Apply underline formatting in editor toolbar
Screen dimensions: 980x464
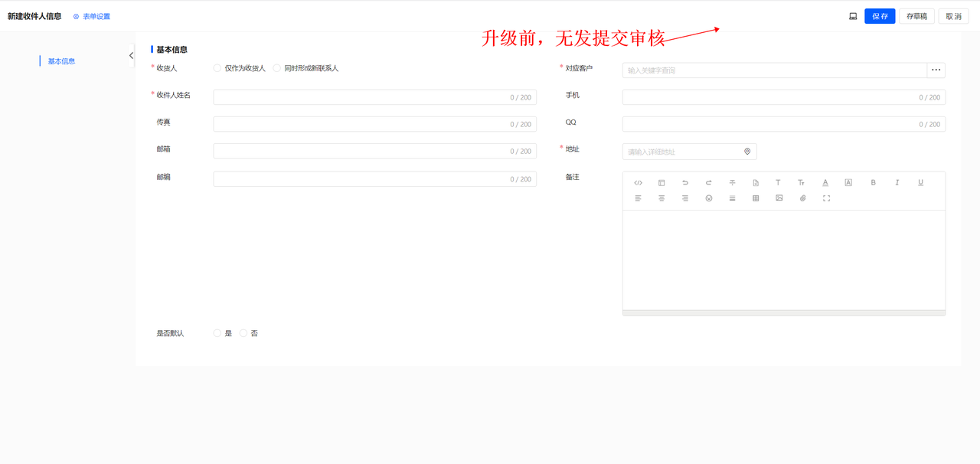click(920, 183)
